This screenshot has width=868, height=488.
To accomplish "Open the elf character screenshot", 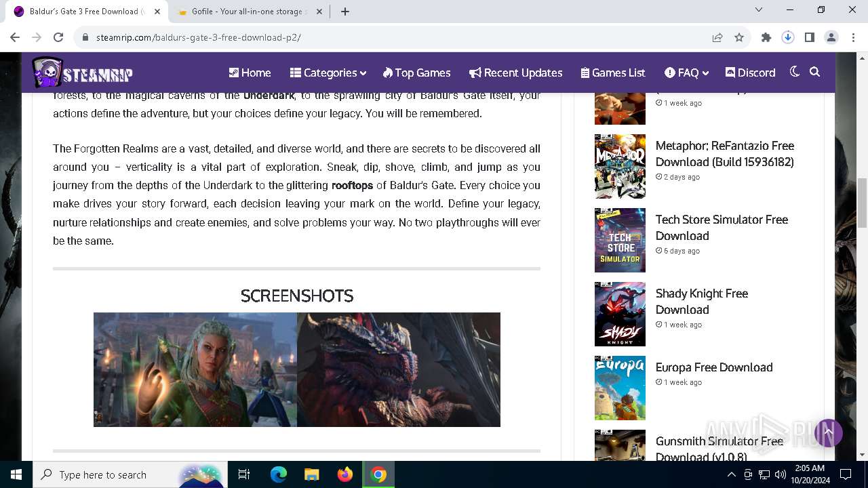I will [x=195, y=369].
